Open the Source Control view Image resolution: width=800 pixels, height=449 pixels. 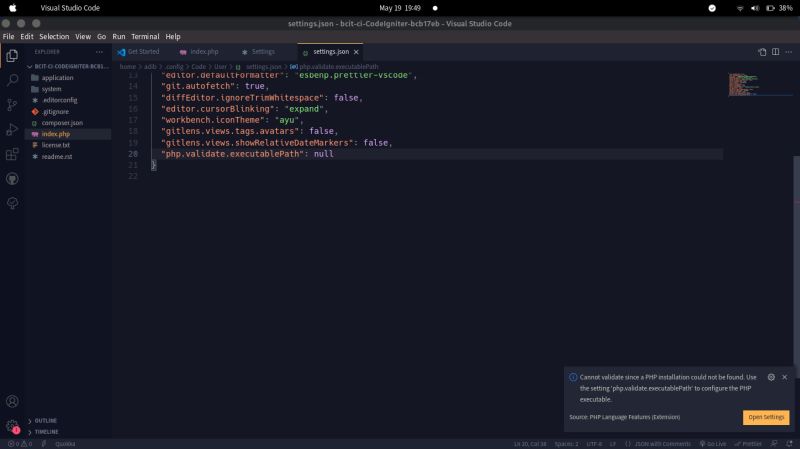click(x=12, y=105)
